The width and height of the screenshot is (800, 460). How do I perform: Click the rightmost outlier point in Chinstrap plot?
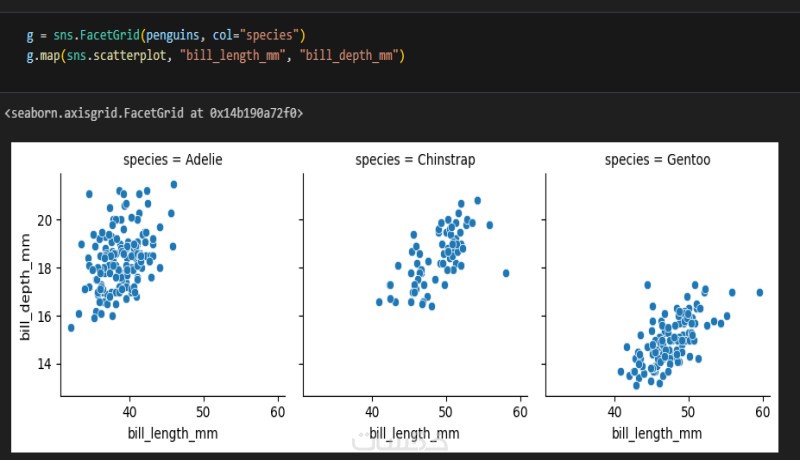(x=506, y=272)
